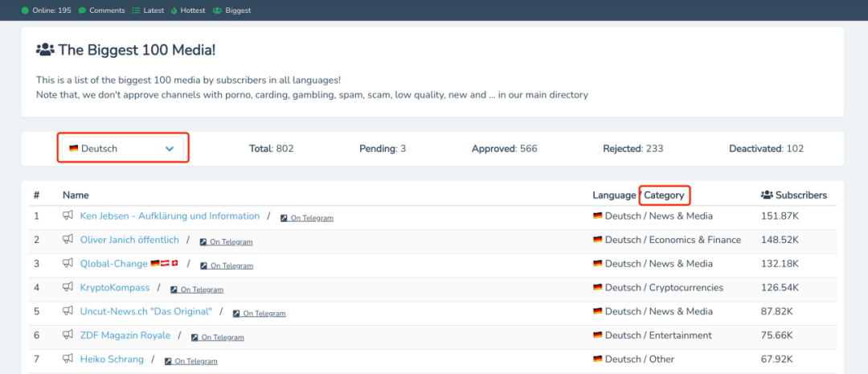
Task: Click the Hottest flame icon
Action: [x=178, y=10]
